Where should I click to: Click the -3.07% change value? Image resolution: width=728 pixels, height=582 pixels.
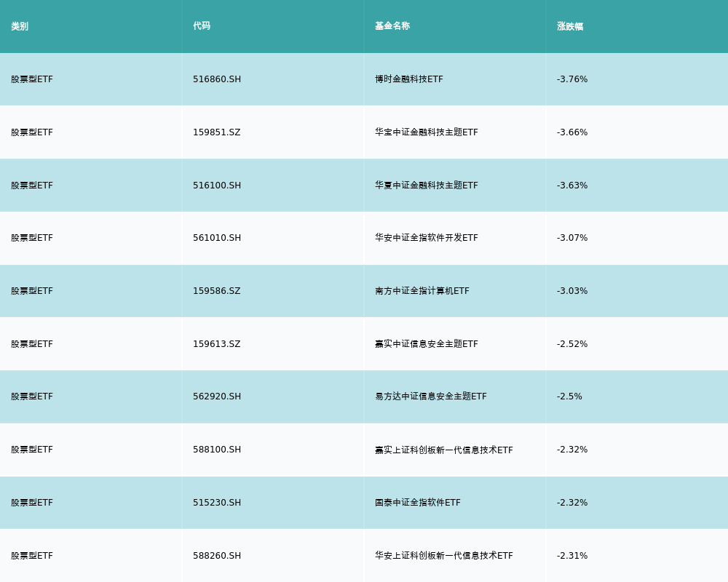[x=572, y=238]
